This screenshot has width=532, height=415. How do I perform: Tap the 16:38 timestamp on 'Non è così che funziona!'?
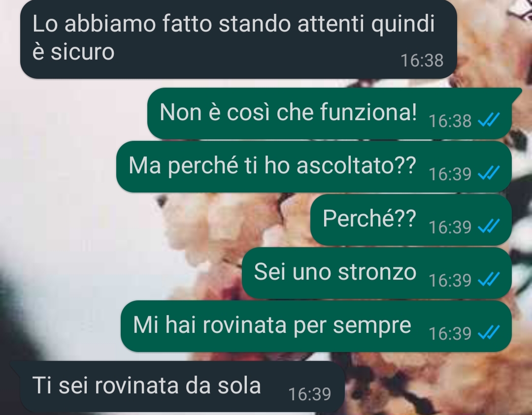[x=450, y=121]
